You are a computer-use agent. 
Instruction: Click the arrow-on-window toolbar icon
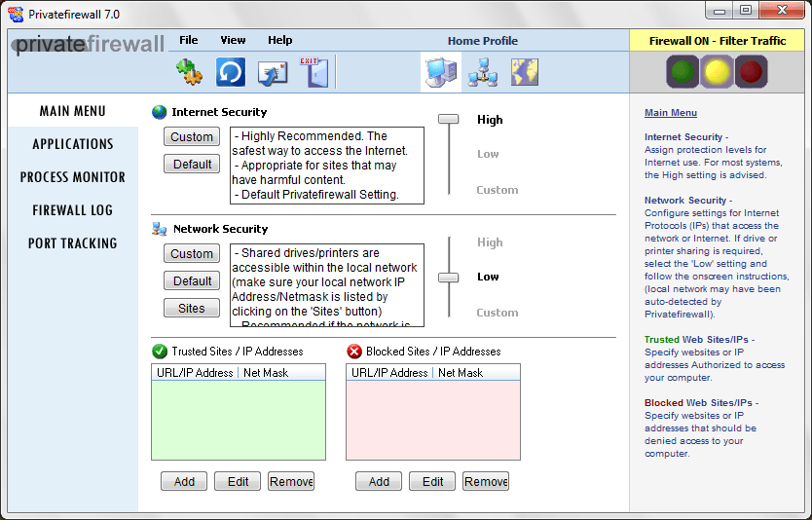coord(273,73)
